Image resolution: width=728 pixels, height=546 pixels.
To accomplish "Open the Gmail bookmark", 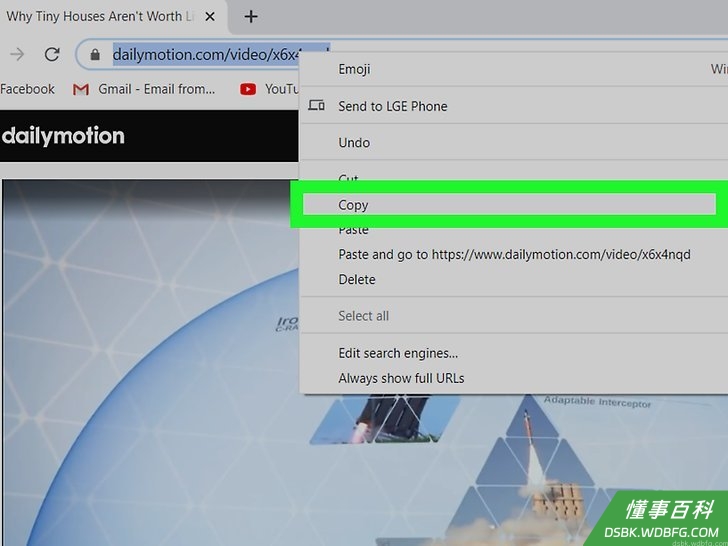I will click(x=144, y=89).
